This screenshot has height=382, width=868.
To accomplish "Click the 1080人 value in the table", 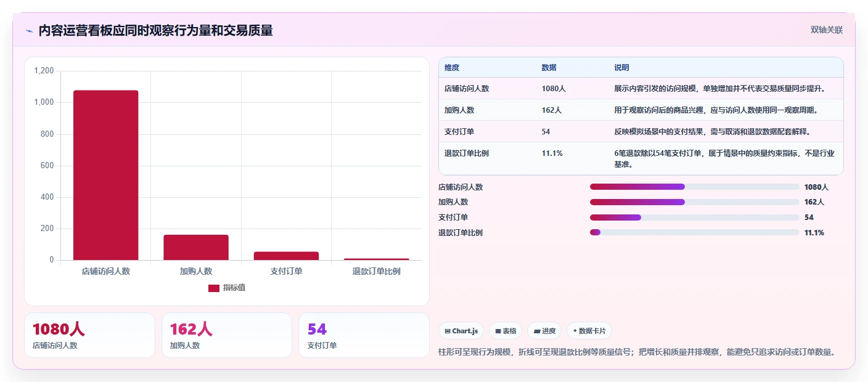I will 554,89.
